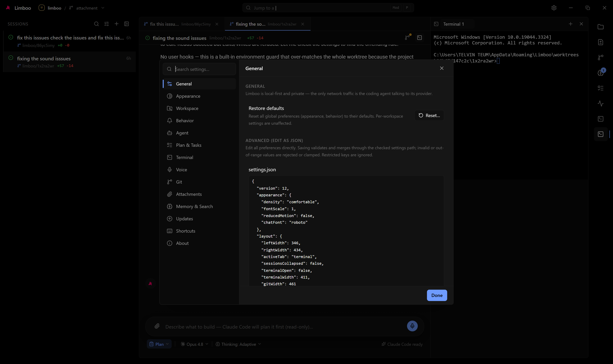Click the limboo workspace name
Image resolution: width=613 pixels, height=364 pixels.
(54, 8)
